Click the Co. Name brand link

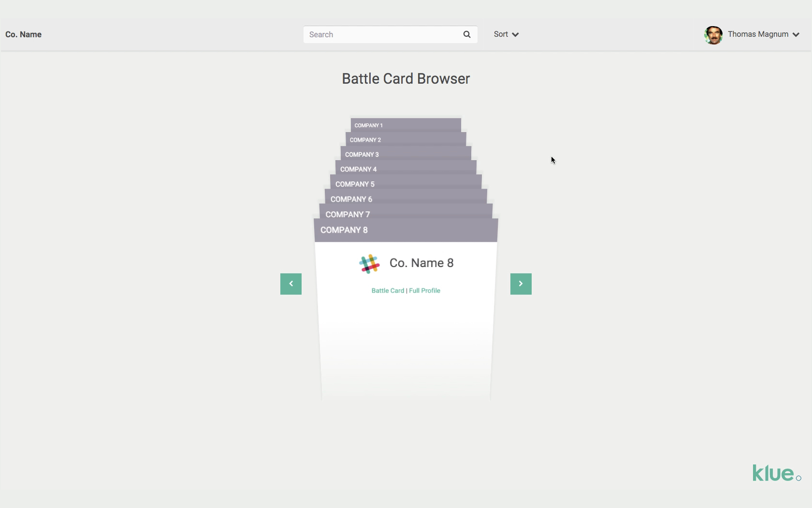[23, 34]
